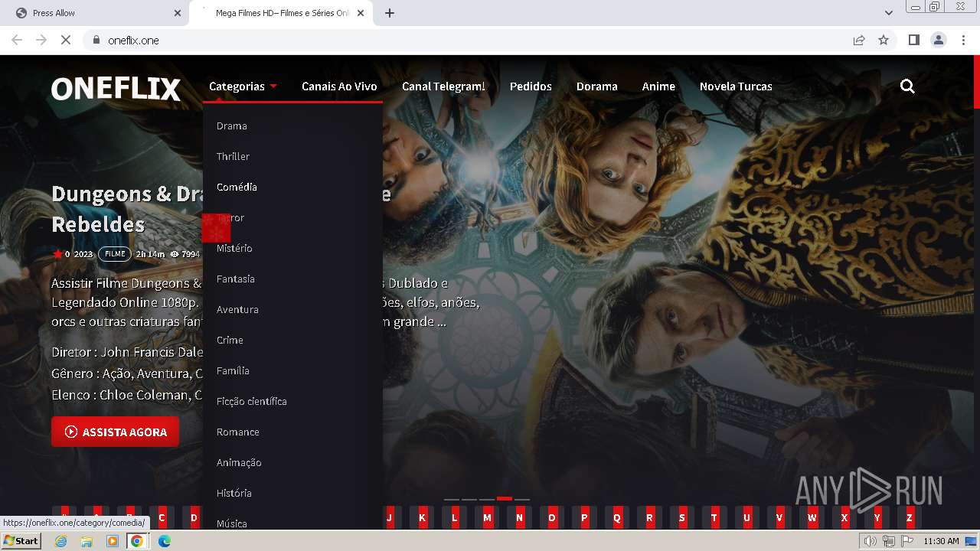This screenshot has height=551, width=980.
Task: Open a new browser tab
Action: (389, 13)
